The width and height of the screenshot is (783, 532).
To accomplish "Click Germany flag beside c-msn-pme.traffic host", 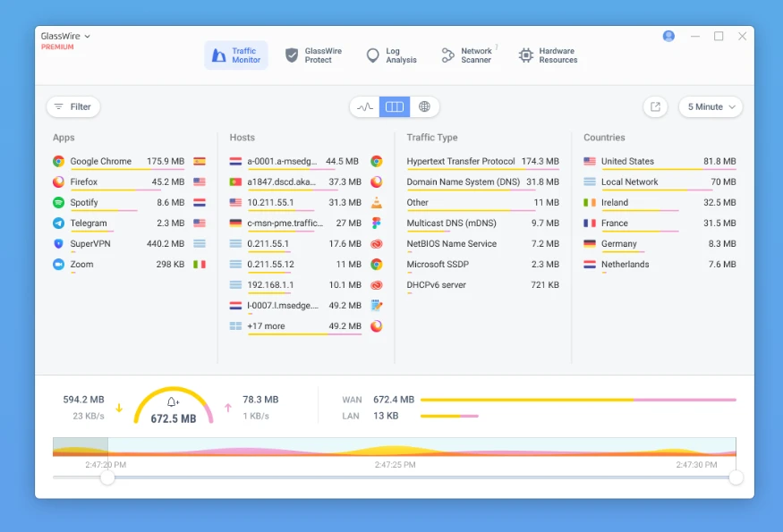I will [235, 223].
